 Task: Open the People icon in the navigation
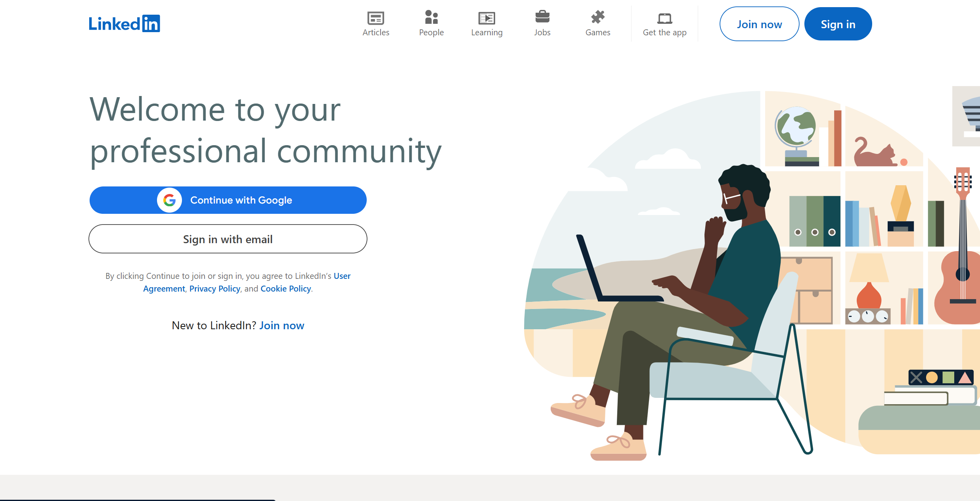431,17
